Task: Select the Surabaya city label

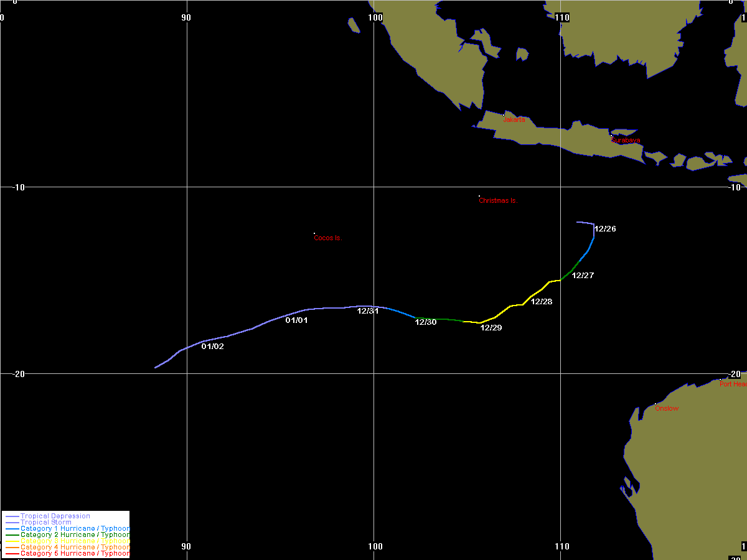Action: click(625, 140)
